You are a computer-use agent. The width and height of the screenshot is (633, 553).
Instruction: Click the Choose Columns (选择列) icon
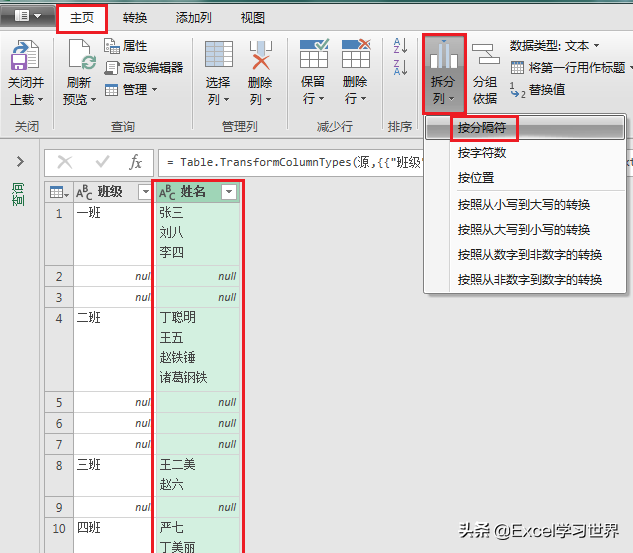(219, 54)
